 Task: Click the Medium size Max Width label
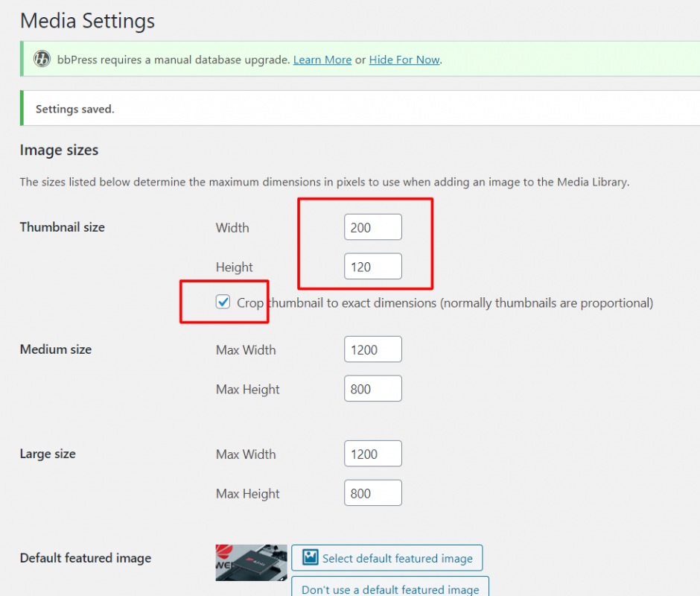coord(246,350)
